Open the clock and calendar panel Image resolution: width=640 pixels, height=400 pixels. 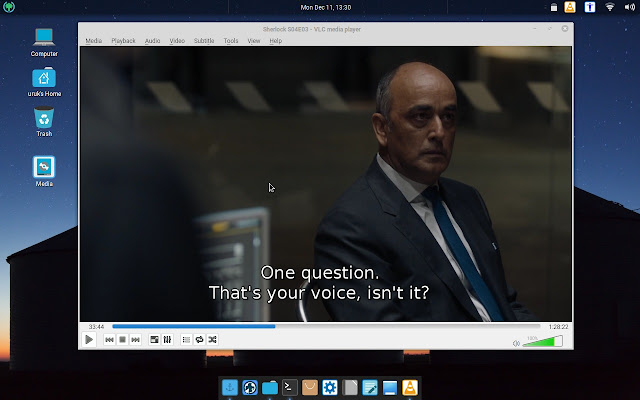326,7
